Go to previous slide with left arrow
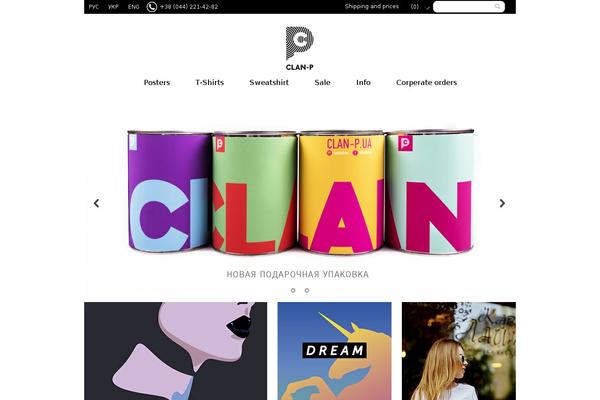 point(96,203)
